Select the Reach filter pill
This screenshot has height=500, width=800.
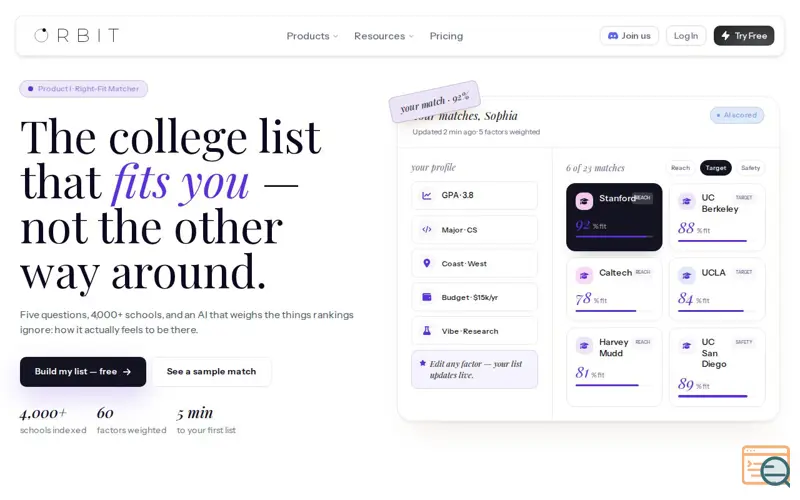tap(680, 168)
